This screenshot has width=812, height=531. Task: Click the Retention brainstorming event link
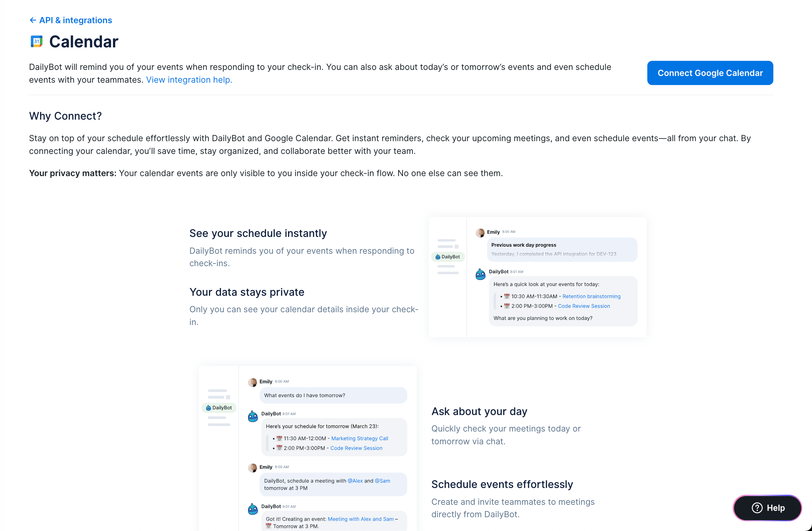pos(591,296)
